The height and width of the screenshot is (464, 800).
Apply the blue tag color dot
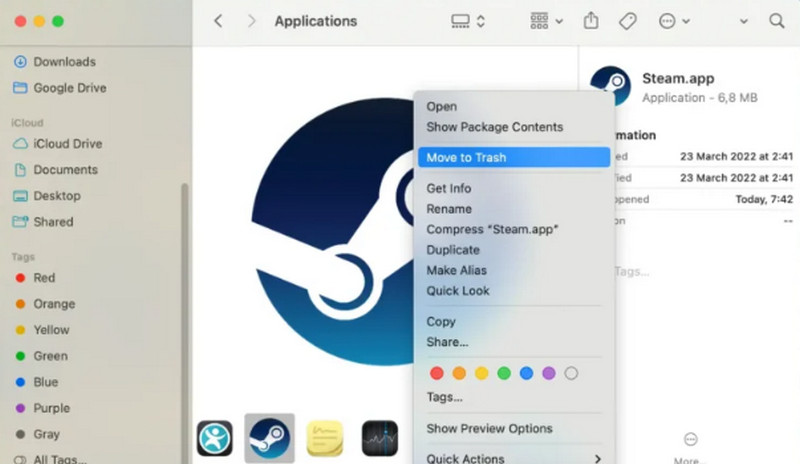pyautogui.click(x=527, y=373)
